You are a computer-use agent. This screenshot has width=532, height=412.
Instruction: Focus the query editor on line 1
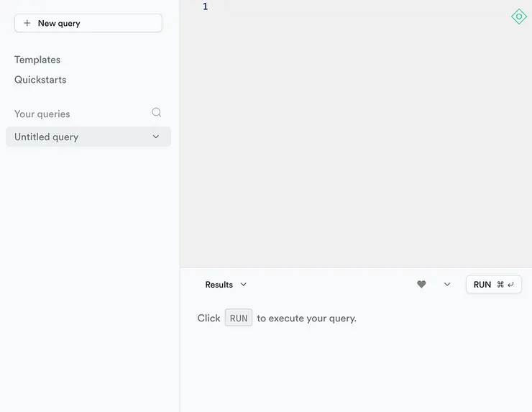click(x=359, y=7)
